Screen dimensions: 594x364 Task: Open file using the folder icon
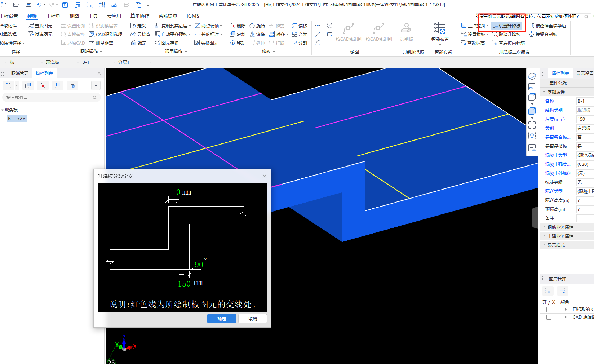[16, 5]
